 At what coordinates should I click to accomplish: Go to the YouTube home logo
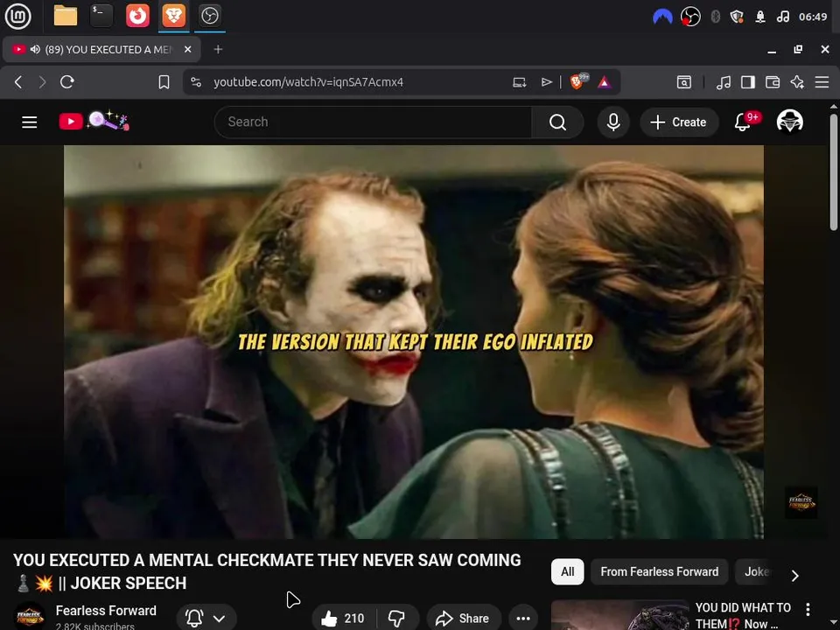[x=94, y=121]
